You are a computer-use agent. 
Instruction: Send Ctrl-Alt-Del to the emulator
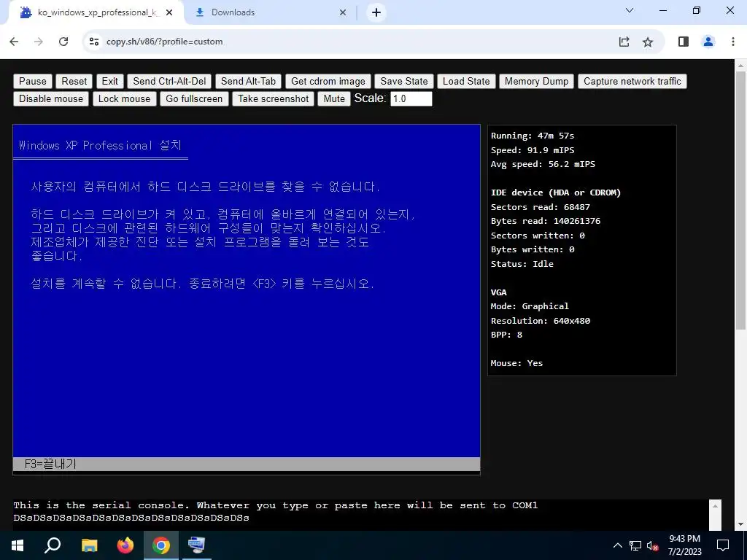coord(169,81)
